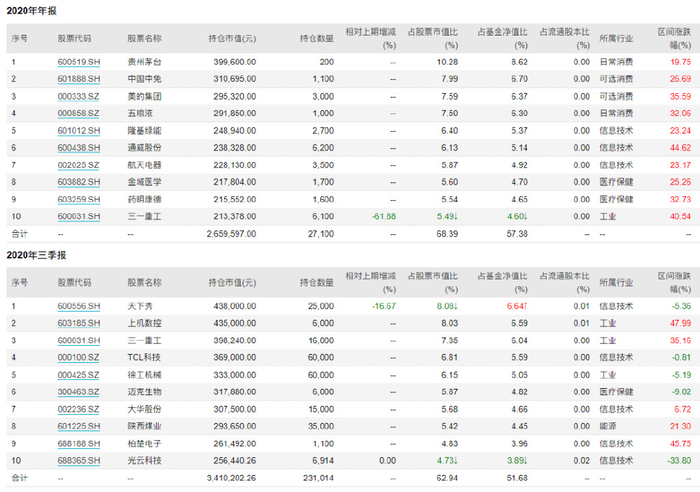Image resolution: width=700 pixels, height=492 pixels.
Task: Select stock name 徐工机械
Action: tap(144, 375)
